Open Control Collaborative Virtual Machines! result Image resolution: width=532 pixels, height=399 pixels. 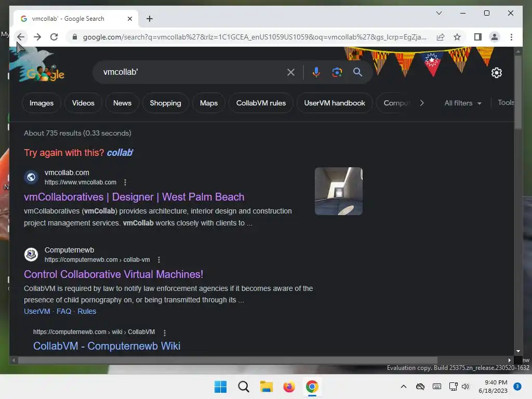[114, 274]
